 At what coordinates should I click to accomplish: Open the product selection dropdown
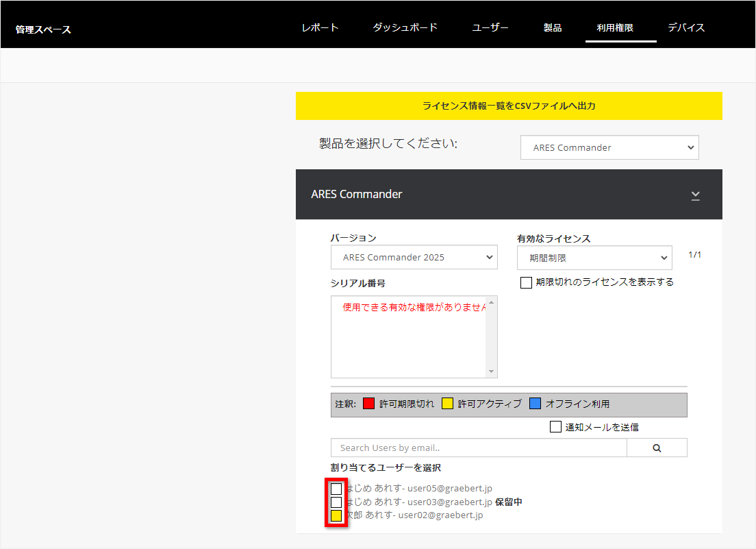(x=609, y=147)
